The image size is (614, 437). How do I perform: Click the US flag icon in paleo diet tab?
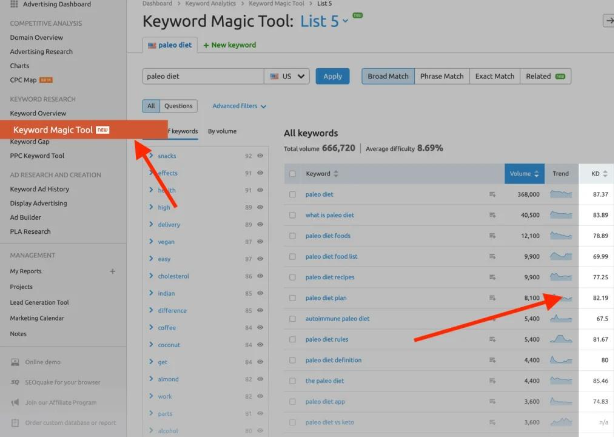[x=151, y=45]
